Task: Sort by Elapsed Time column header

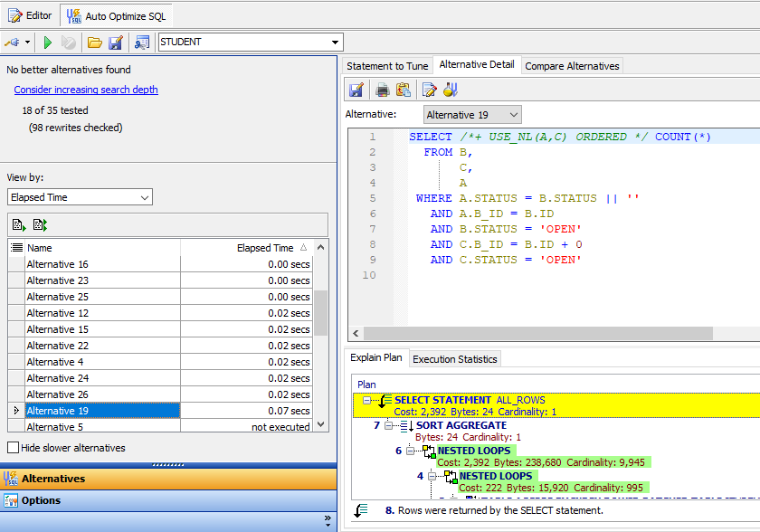Action: point(247,248)
